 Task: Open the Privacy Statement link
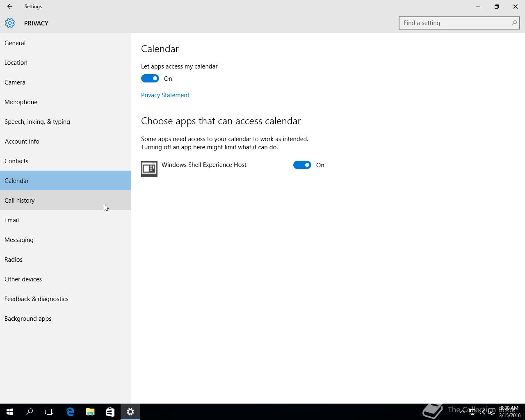(x=165, y=95)
